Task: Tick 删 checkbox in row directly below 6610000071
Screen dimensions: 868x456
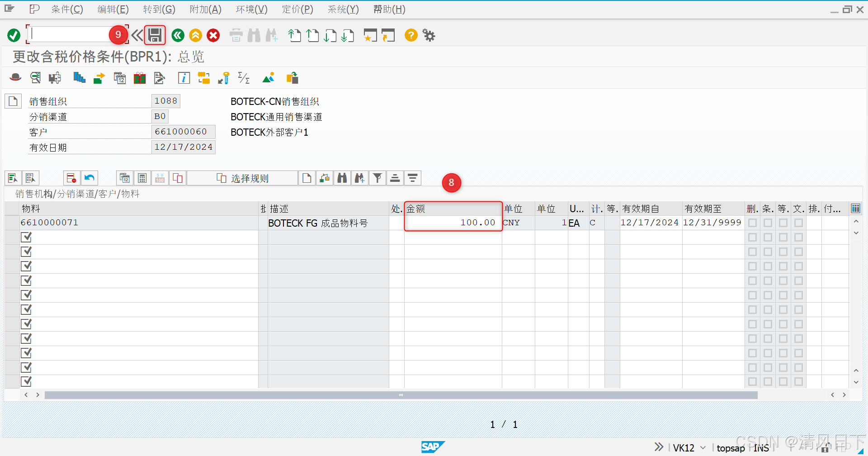Action: coord(752,237)
